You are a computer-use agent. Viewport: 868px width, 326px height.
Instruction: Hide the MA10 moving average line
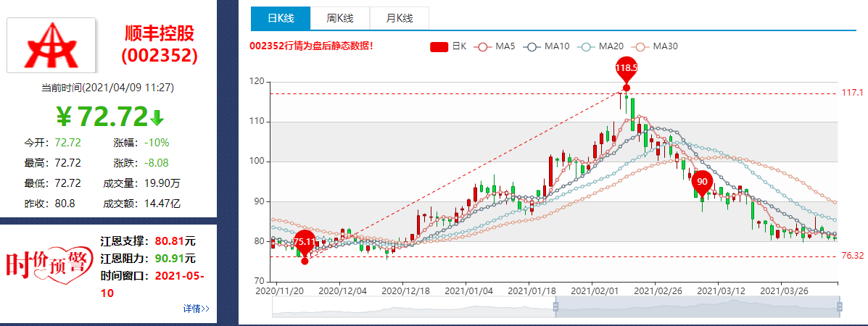546,46
